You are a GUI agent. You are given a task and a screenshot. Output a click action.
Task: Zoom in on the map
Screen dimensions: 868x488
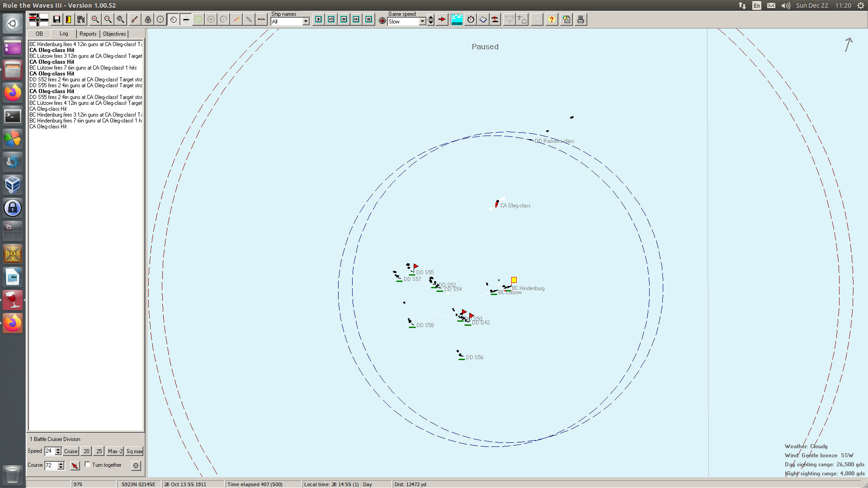pos(95,19)
